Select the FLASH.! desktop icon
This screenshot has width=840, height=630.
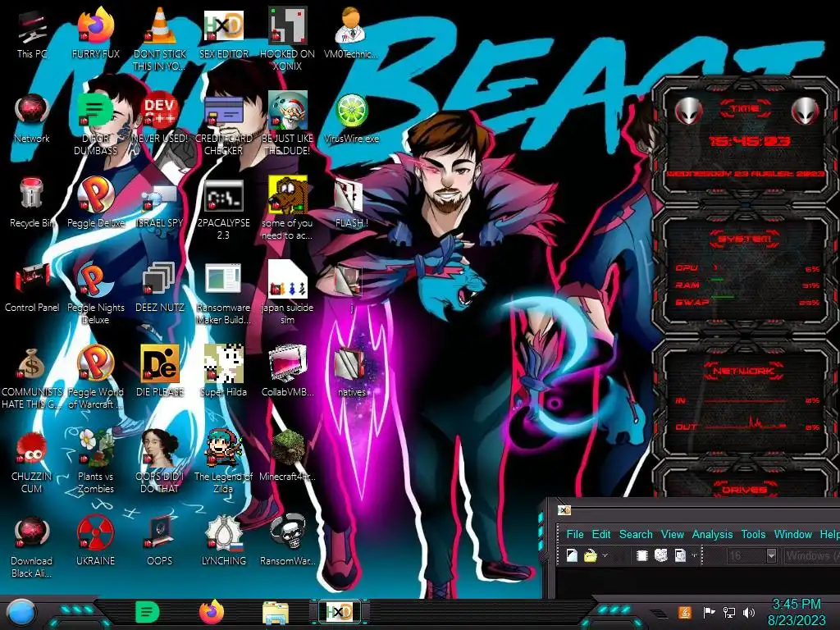[351, 203]
